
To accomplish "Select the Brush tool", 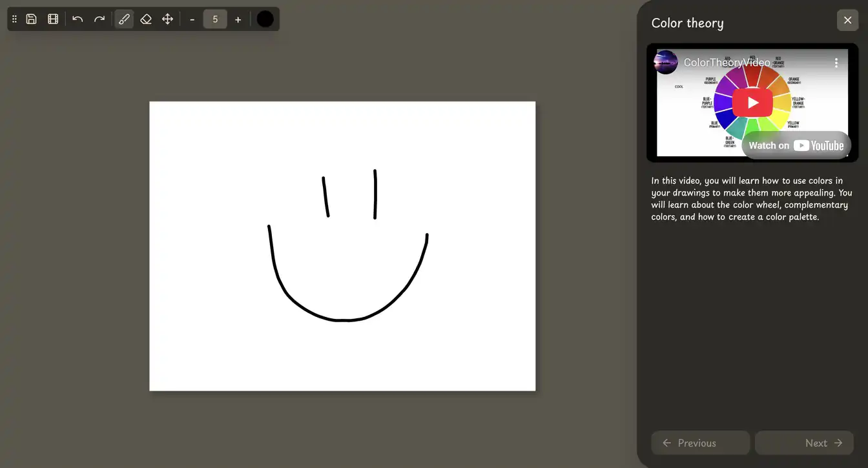I will point(123,19).
